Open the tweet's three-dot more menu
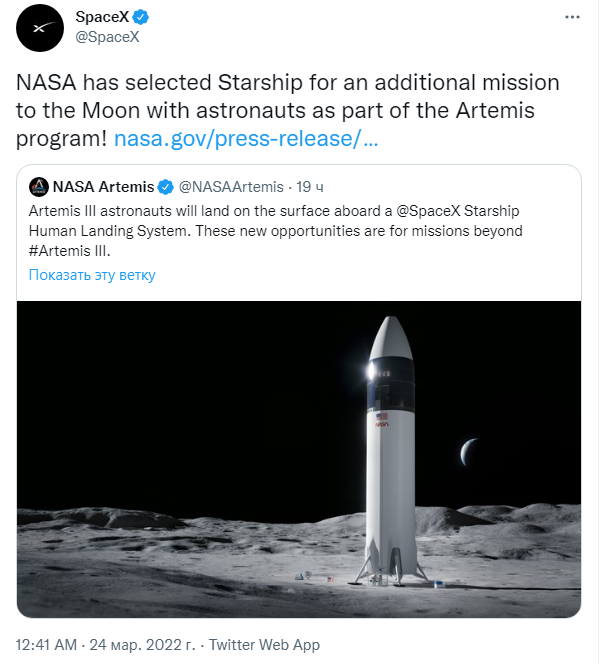 coord(573,18)
